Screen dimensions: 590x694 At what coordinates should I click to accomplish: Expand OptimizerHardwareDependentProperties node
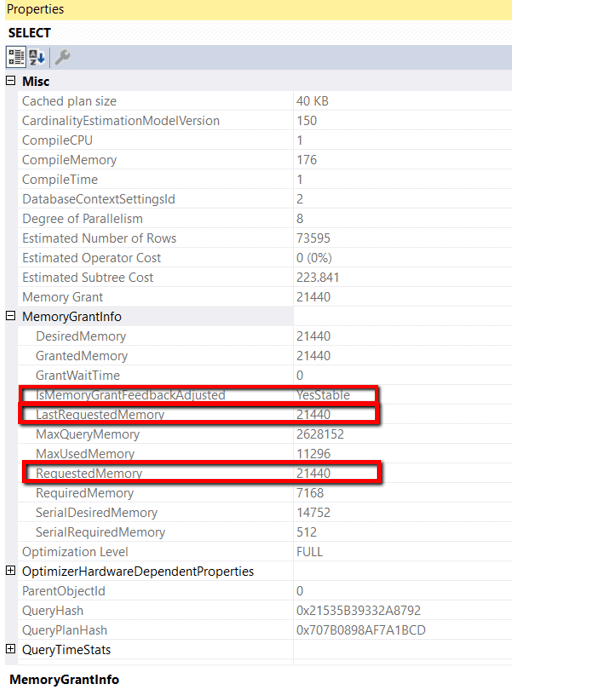pos(11,571)
